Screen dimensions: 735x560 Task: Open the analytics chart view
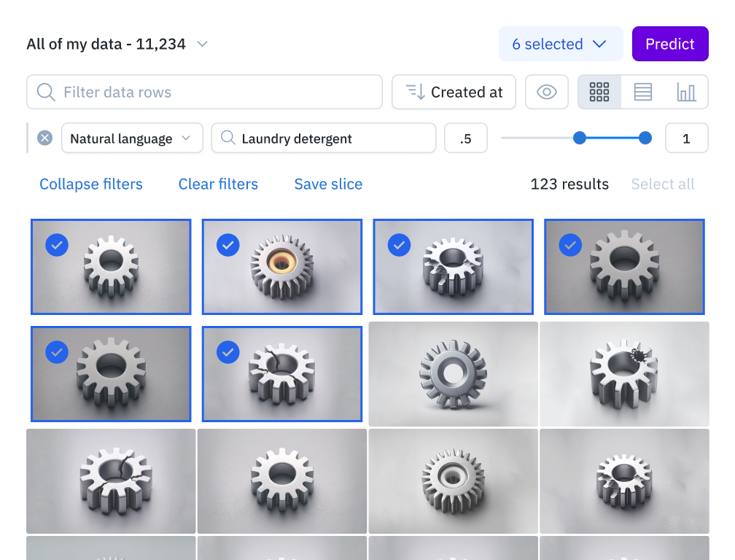(685, 92)
